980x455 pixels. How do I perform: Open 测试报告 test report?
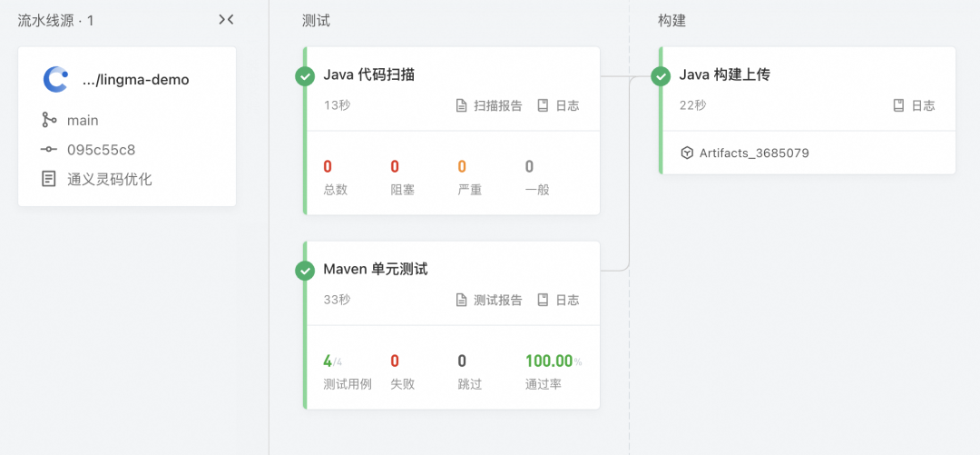(489, 300)
